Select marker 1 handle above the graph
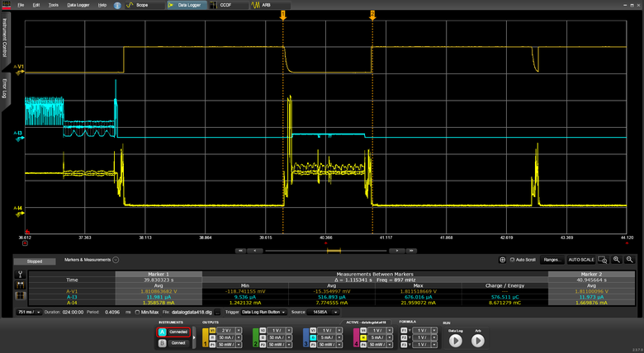This screenshot has height=353, width=644. (x=283, y=15)
